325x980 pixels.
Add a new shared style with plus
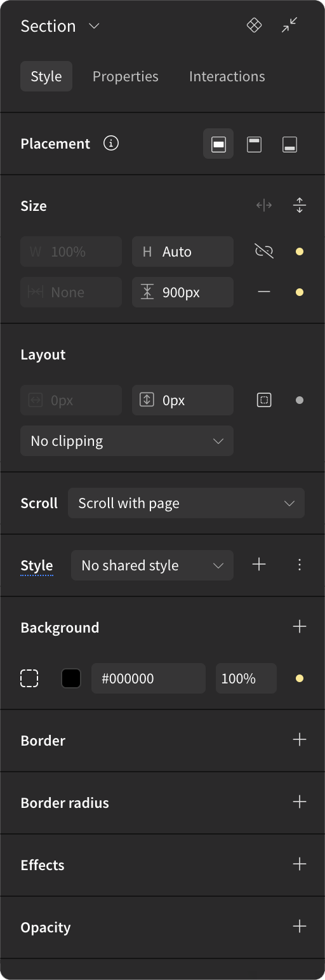pos(259,564)
